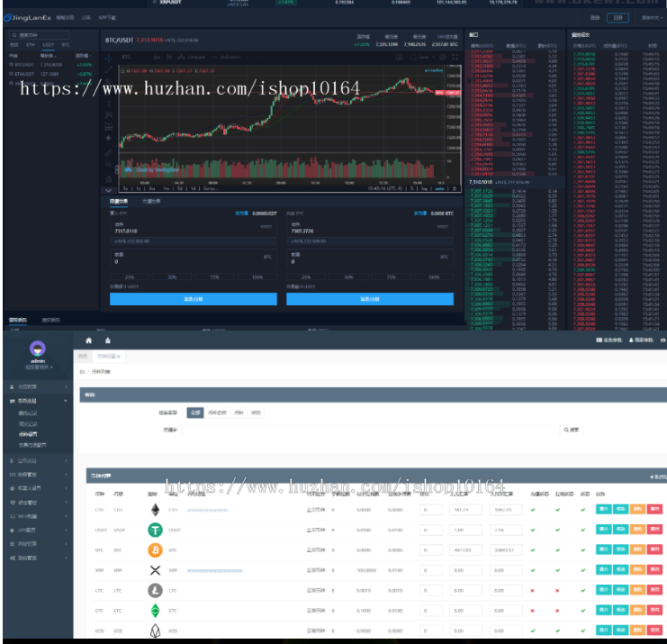This screenshot has width=667, height=644.
Task: Click the Ethereum coin logo in the table
Action: pos(155,510)
